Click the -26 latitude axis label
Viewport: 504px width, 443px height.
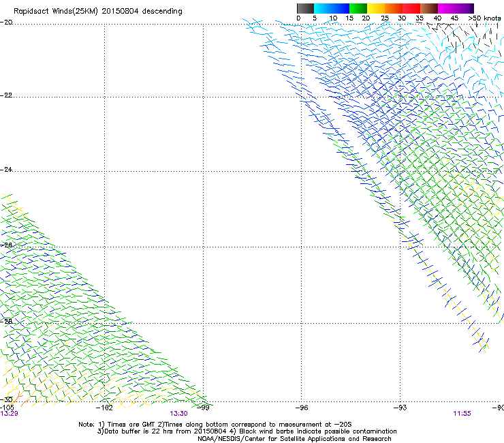[x=6, y=245]
